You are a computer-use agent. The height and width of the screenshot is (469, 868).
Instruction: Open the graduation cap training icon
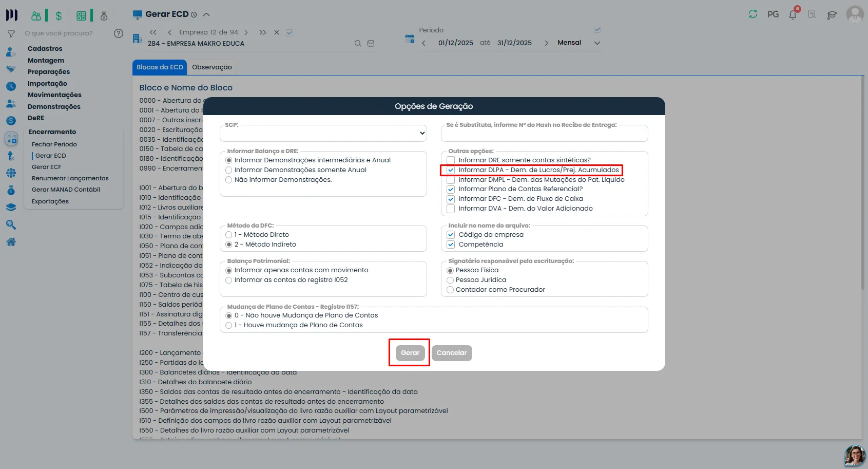[832, 15]
